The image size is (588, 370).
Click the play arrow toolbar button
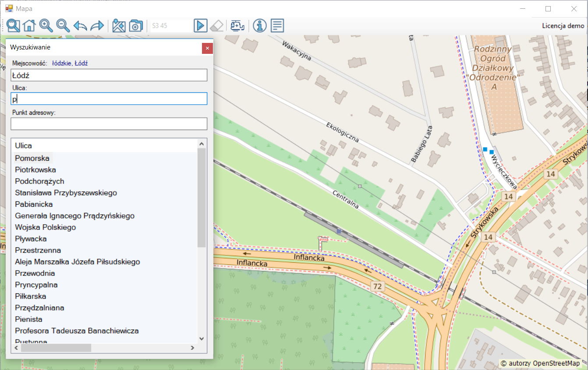point(200,26)
